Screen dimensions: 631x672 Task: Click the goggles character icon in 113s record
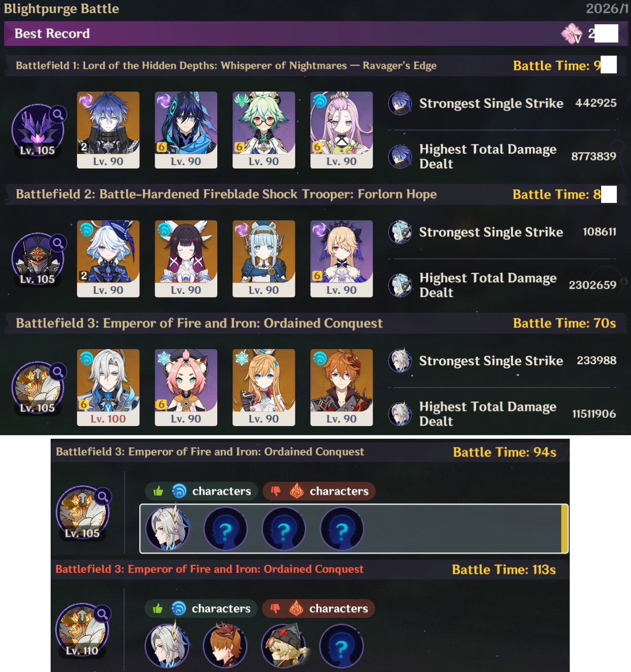pyautogui.click(x=283, y=646)
